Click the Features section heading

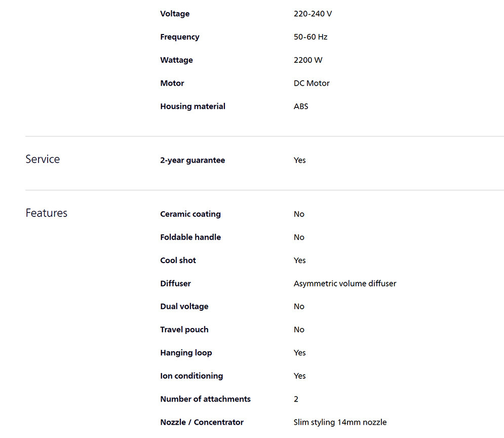coord(47,213)
